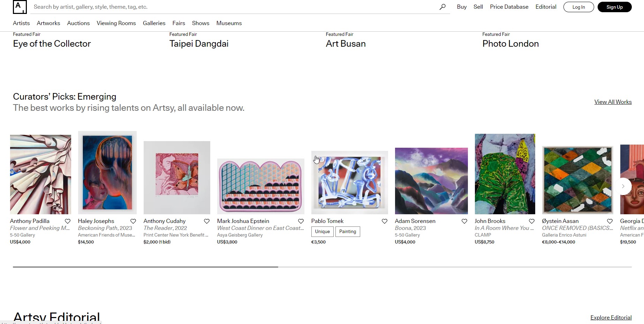Open John Brooks artist name link
The width and height of the screenshot is (644, 324).
tap(490, 221)
